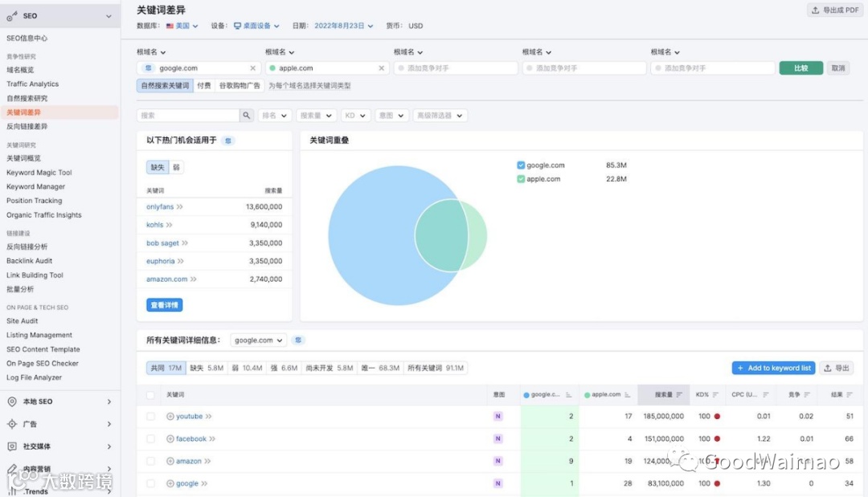Select the paid (付费) keywords tab
Image resolution: width=868 pixels, height=497 pixels.
203,86
